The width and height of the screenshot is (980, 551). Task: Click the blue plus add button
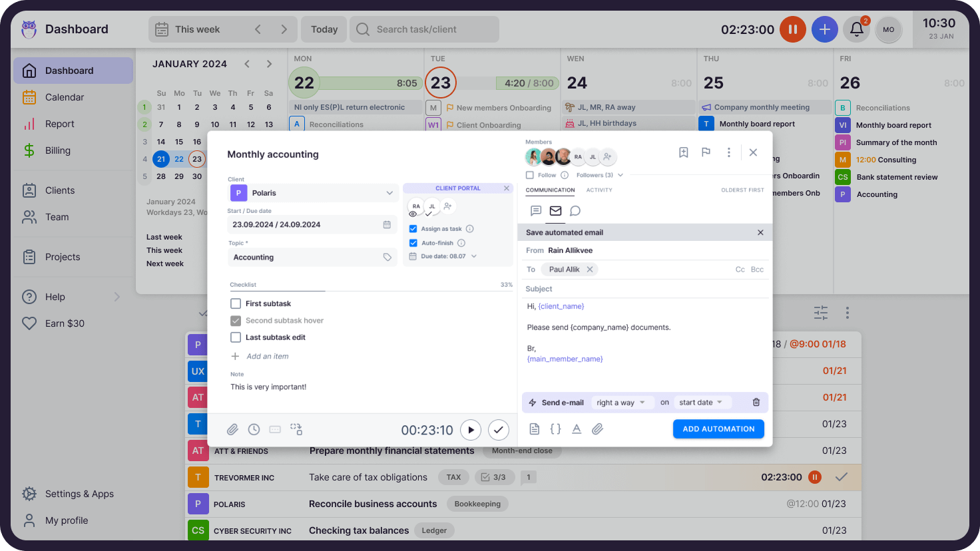824,29
